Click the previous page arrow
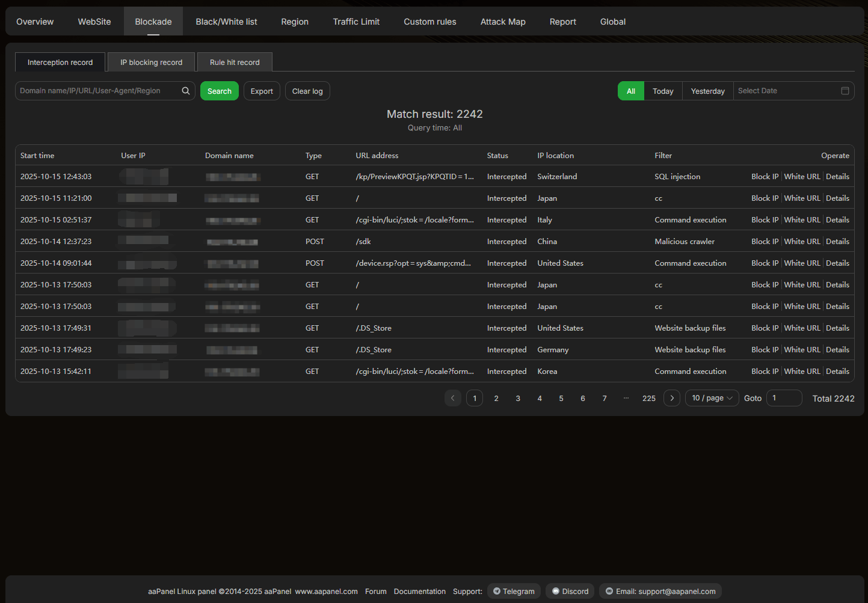The height and width of the screenshot is (603, 868). tap(453, 398)
